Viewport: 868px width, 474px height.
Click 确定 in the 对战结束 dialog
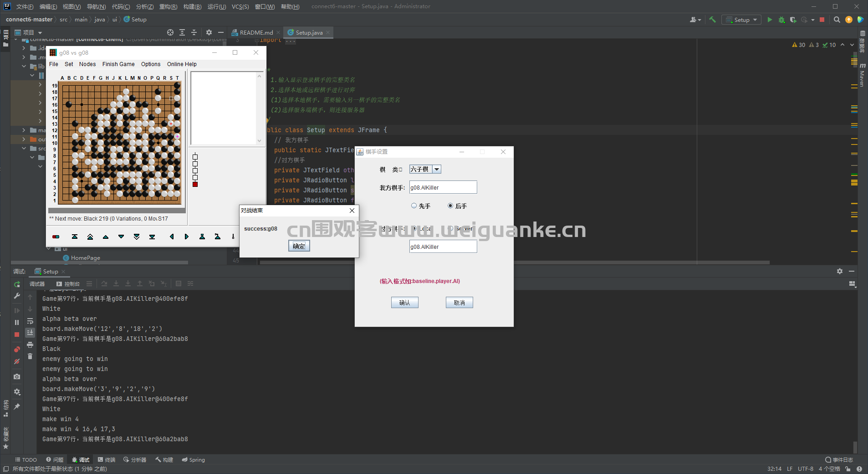(x=299, y=246)
